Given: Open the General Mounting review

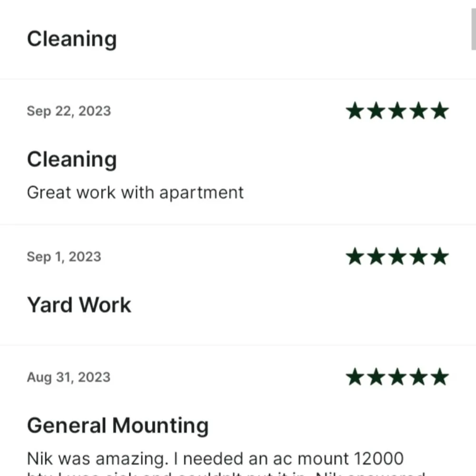Looking at the screenshot, I should pyautogui.click(x=118, y=425).
